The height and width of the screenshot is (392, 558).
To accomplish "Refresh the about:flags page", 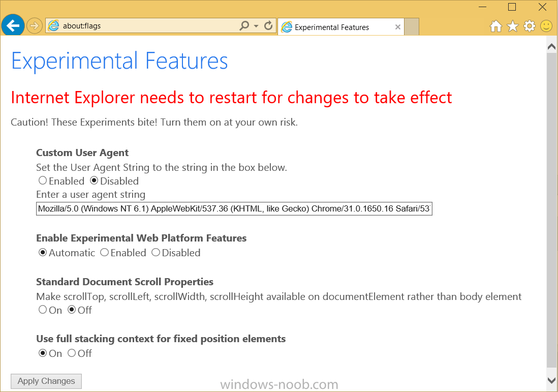I will click(268, 25).
